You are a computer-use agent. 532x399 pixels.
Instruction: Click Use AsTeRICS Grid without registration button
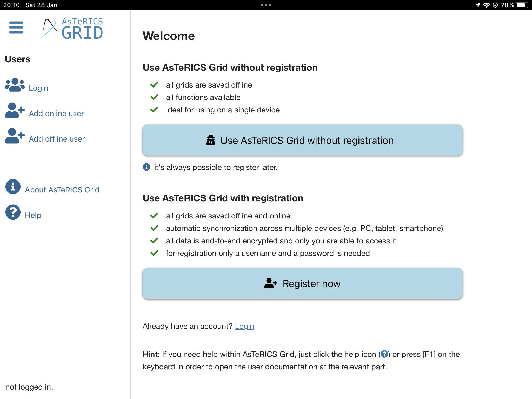[x=303, y=140]
